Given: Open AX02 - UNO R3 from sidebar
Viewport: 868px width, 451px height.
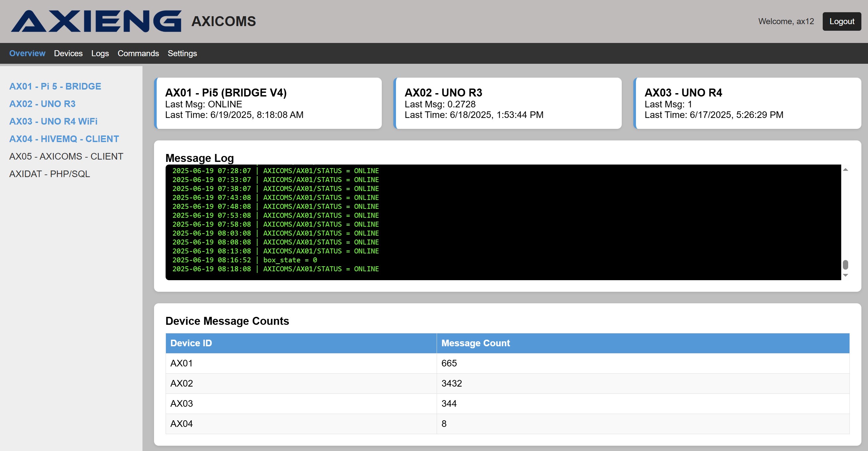Looking at the screenshot, I should 42,104.
